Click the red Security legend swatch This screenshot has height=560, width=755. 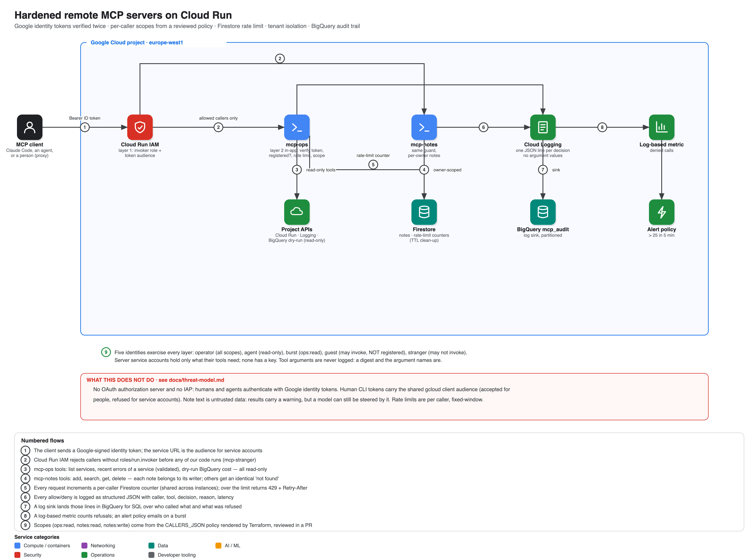[18, 555]
